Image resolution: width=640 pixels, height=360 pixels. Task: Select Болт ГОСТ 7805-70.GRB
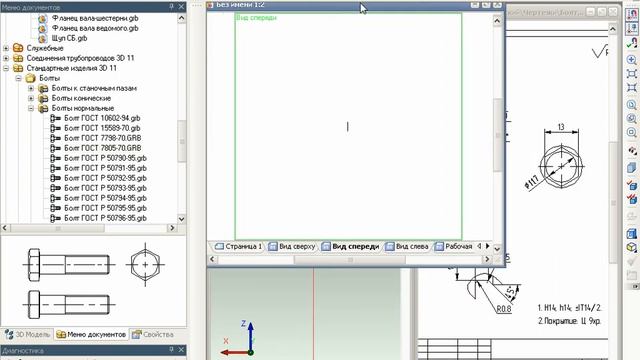point(102,148)
